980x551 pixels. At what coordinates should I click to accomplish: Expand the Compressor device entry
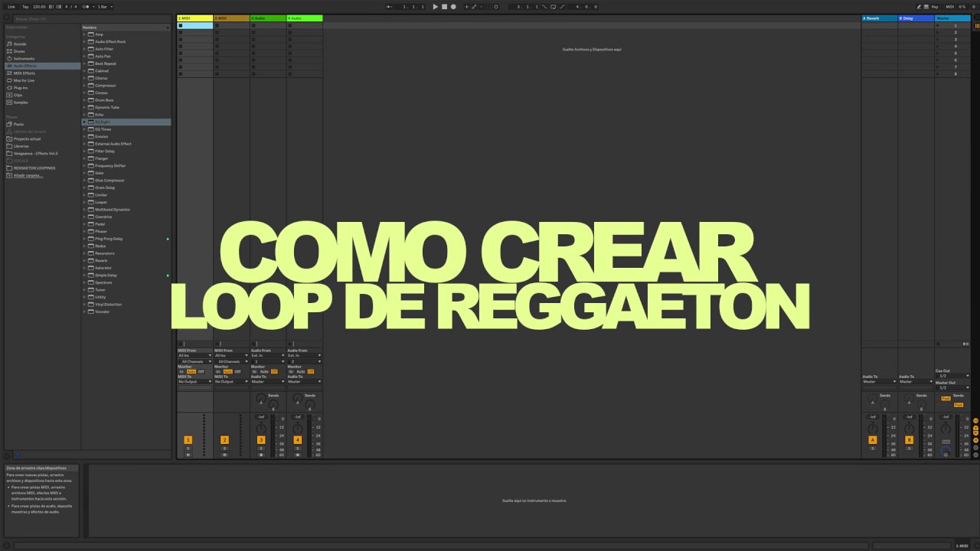(x=84, y=86)
